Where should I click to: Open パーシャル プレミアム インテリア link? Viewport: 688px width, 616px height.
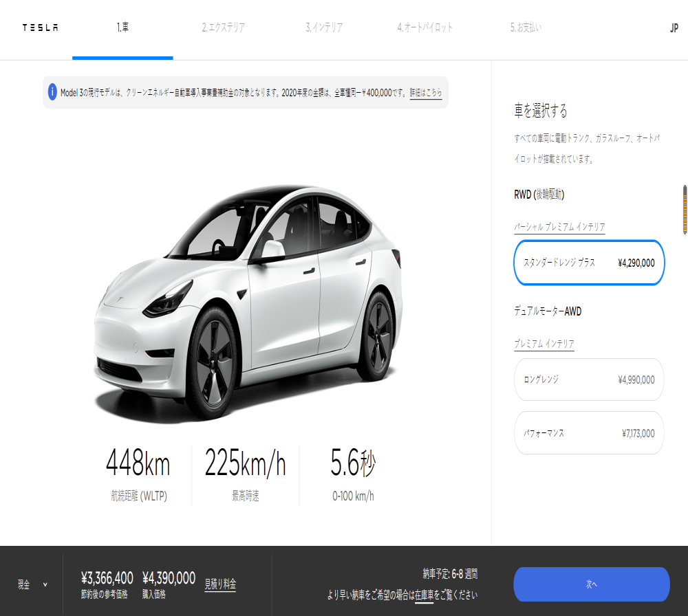tap(559, 227)
